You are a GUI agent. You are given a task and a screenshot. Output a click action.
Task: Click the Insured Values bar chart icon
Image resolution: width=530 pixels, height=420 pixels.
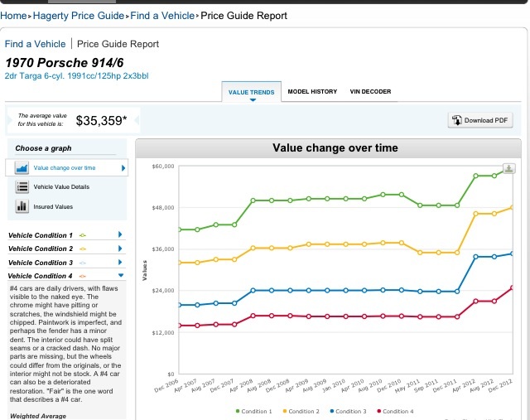(x=22, y=206)
